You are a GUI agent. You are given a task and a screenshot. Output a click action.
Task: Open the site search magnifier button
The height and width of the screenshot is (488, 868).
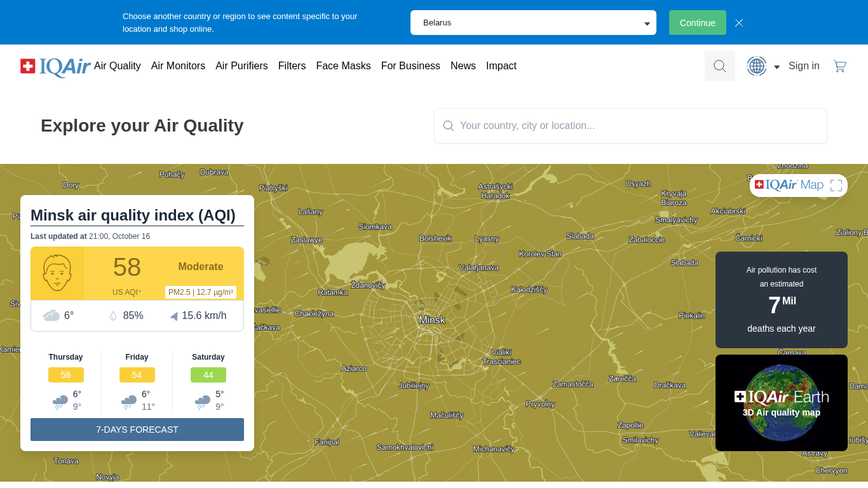[x=720, y=66]
